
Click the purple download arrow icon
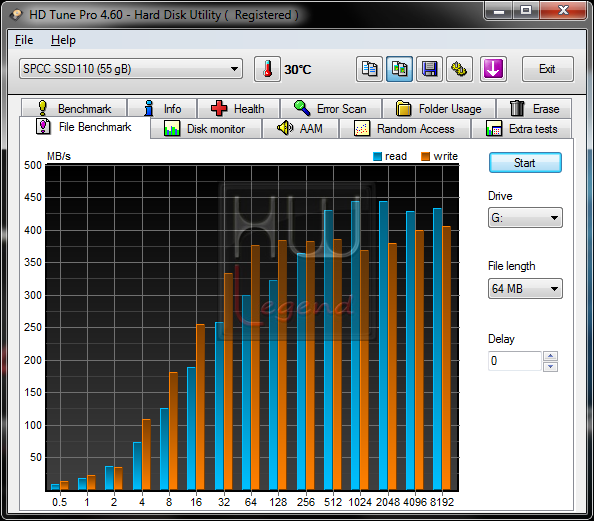click(493, 69)
